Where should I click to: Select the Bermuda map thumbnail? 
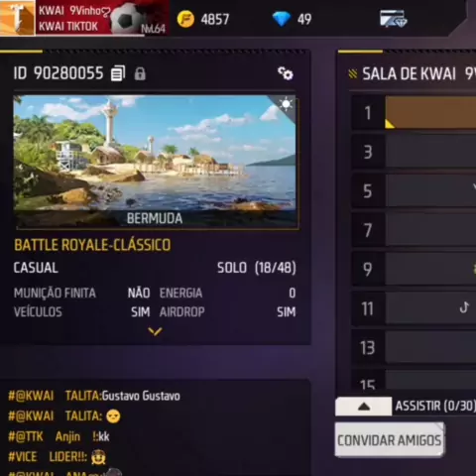(x=156, y=162)
